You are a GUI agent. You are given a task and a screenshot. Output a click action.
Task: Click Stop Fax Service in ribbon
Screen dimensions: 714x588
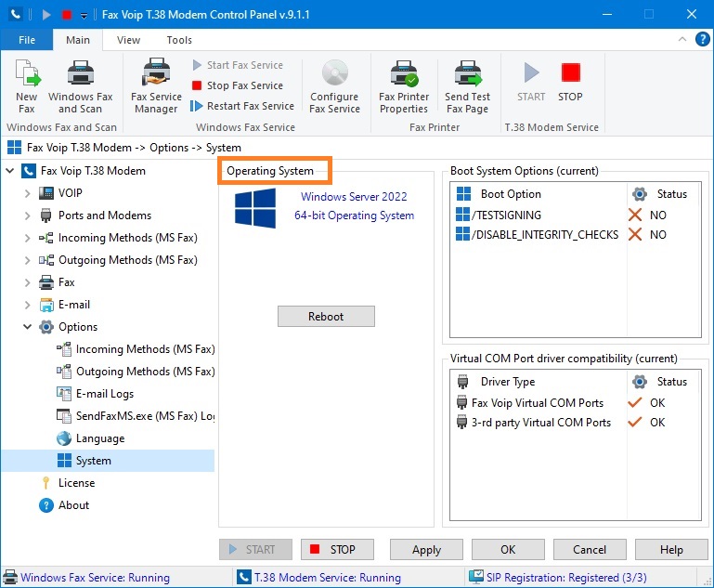click(x=238, y=85)
